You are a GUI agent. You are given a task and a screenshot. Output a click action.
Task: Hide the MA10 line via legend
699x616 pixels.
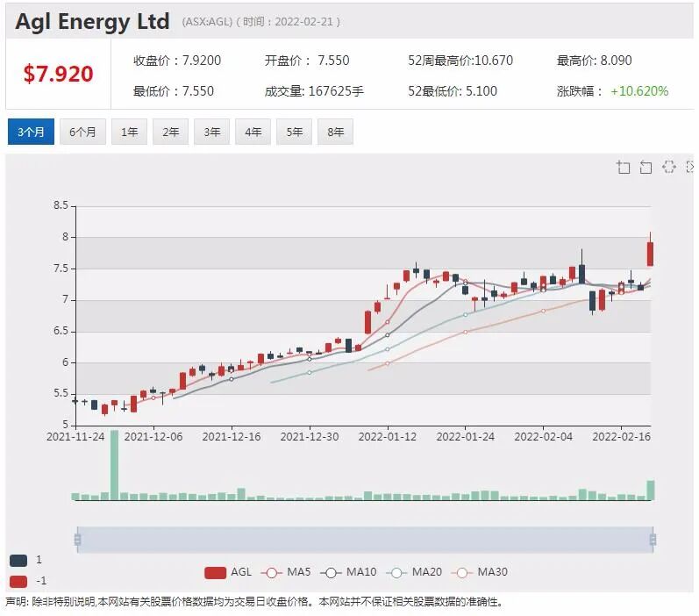tap(348, 572)
